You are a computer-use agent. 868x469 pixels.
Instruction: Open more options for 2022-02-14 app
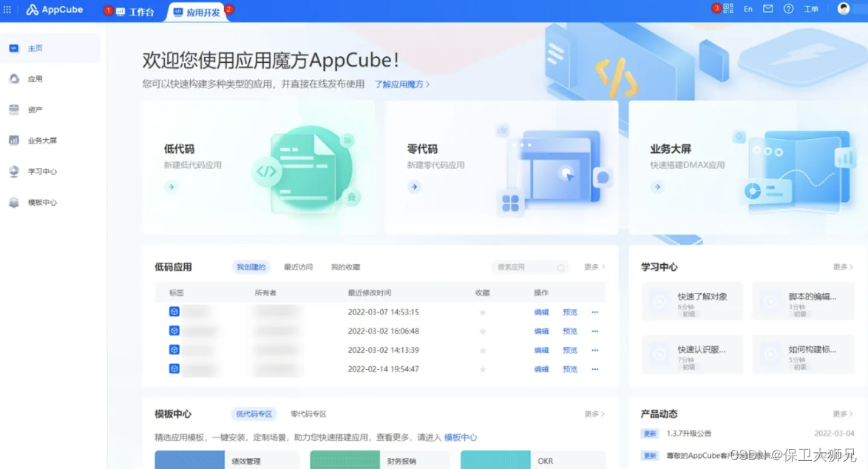(595, 369)
